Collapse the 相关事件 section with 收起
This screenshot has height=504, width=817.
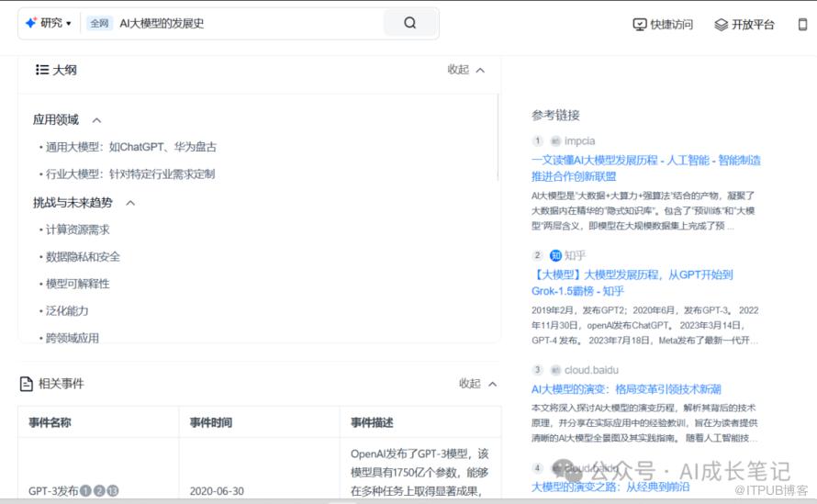click(x=477, y=384)
